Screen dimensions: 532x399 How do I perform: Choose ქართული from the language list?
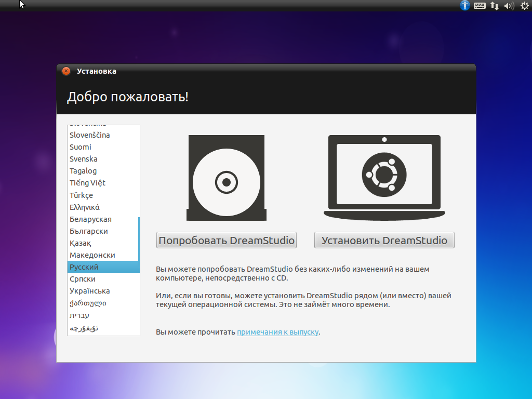tap(103, 303)
